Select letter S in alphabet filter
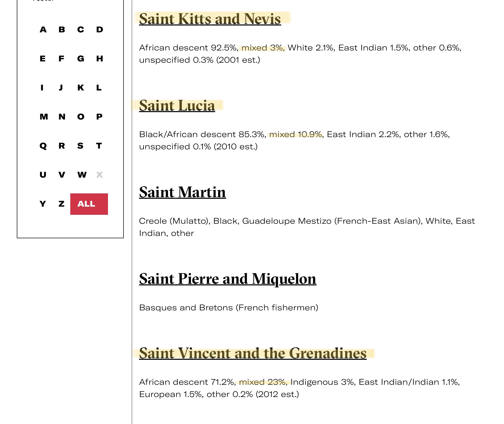This screenshot has width=504, height=424. click(80, 146)
